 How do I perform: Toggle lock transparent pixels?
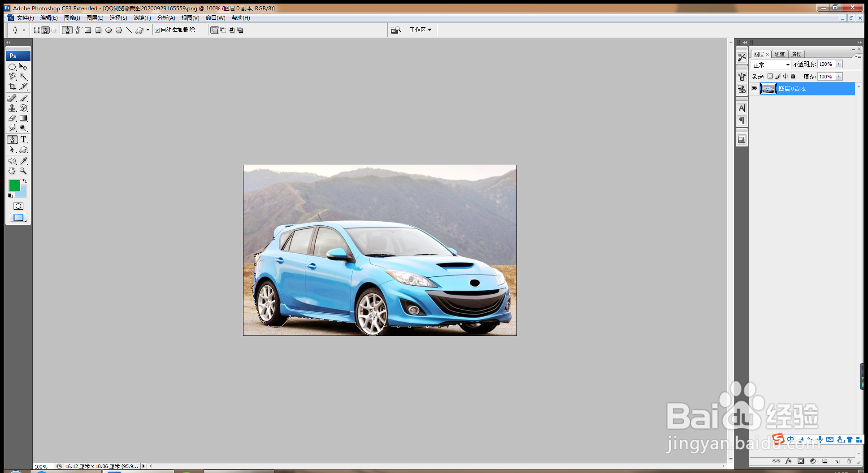coord(770,76)
